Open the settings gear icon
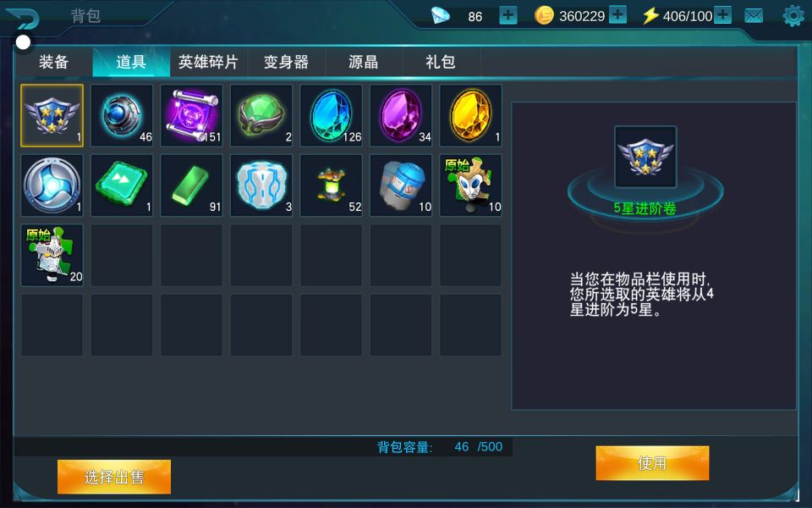Screen dimensions: 812x508 click(x=793, y=15)
